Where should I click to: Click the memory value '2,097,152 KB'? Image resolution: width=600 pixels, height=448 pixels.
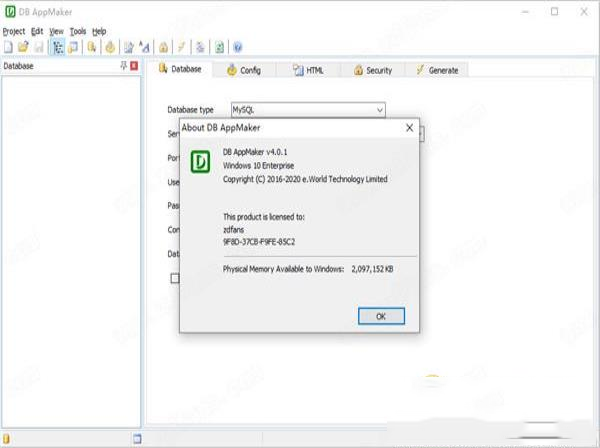pos(372,269)
